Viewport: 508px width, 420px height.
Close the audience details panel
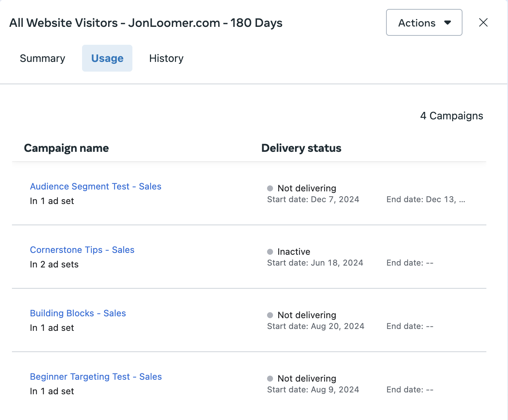[483, 22]
